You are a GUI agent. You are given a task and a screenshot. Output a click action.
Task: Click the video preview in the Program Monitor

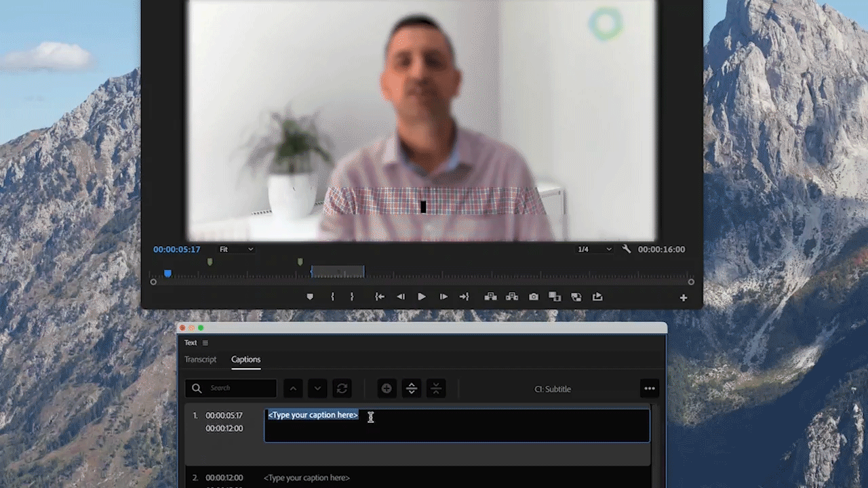pos(422,121)
